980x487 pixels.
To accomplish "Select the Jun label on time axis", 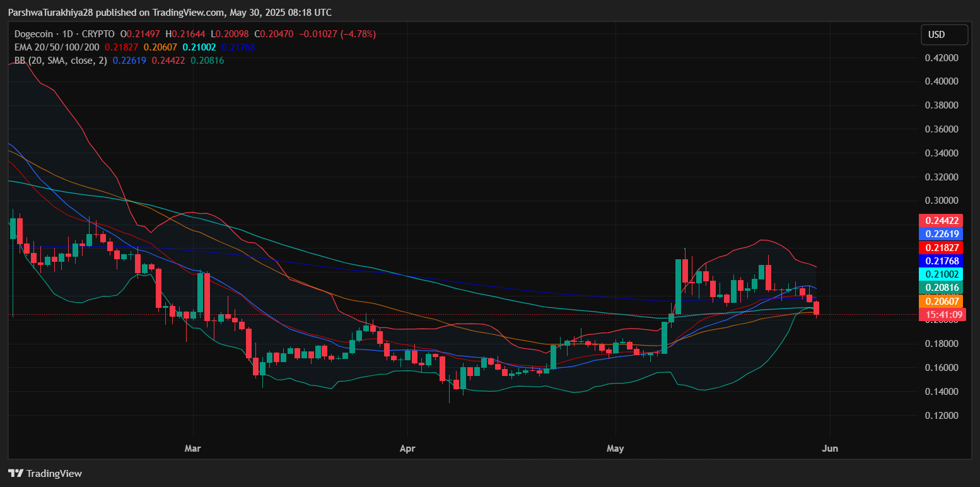I will coord(830,449).
